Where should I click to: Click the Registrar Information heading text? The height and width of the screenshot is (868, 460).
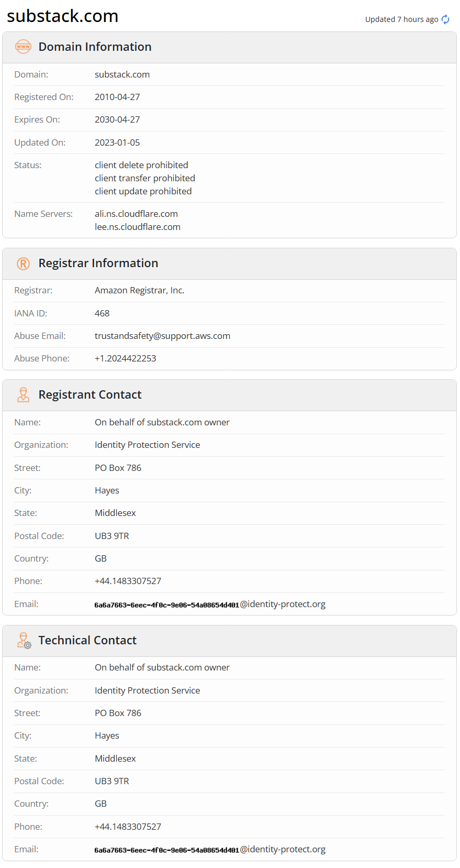(x=98, y=263)
